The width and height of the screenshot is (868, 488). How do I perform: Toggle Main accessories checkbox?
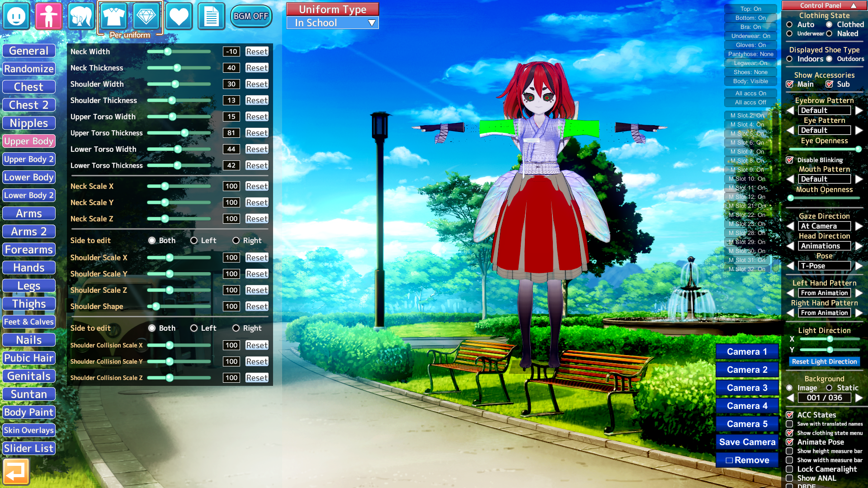coord(790,84)
